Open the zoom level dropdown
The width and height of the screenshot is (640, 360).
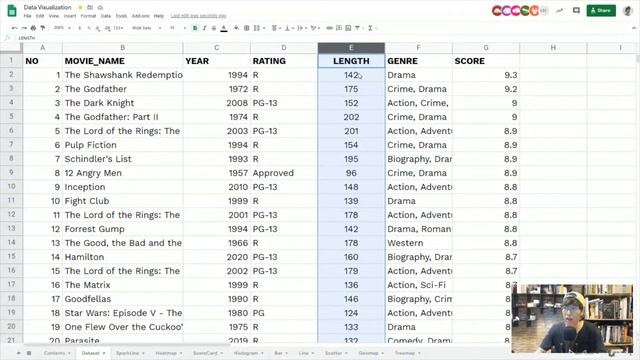click(62, 28)
